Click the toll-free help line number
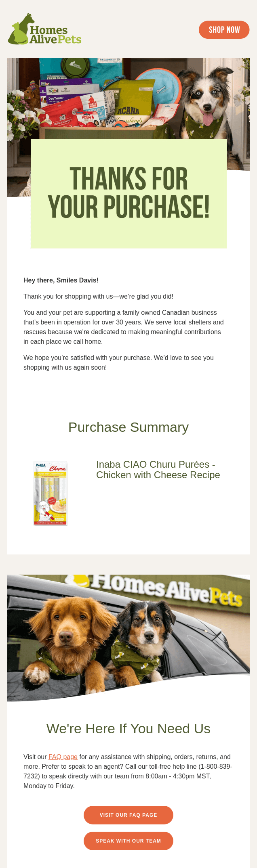 click(128, 771)
